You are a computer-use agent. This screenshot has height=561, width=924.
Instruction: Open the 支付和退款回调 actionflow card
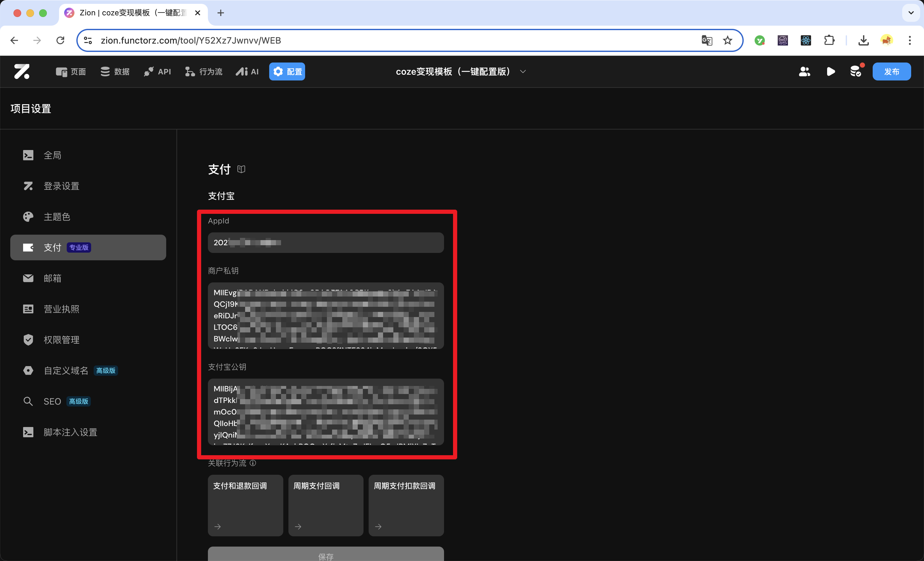click(246, 505)
